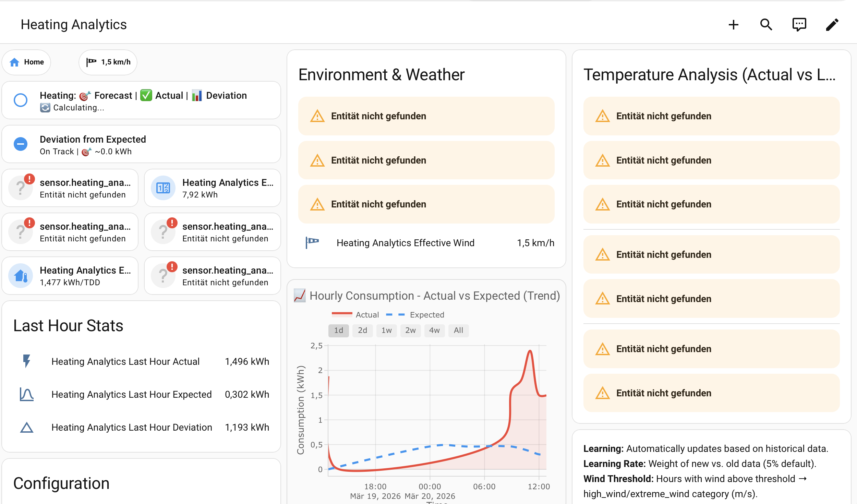Open search with magnifier icon

click(766, 25)
